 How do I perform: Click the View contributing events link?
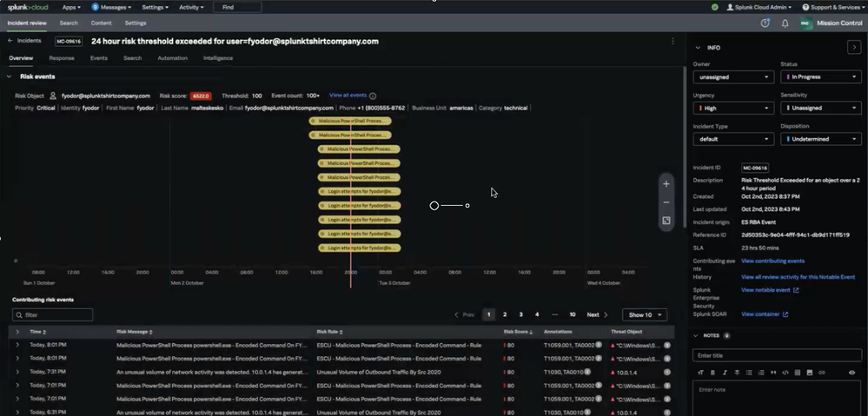(772, 261)
